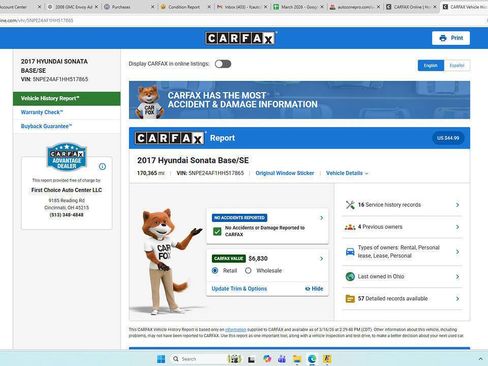Click the types of owners car icon

[x=350, y=252]
